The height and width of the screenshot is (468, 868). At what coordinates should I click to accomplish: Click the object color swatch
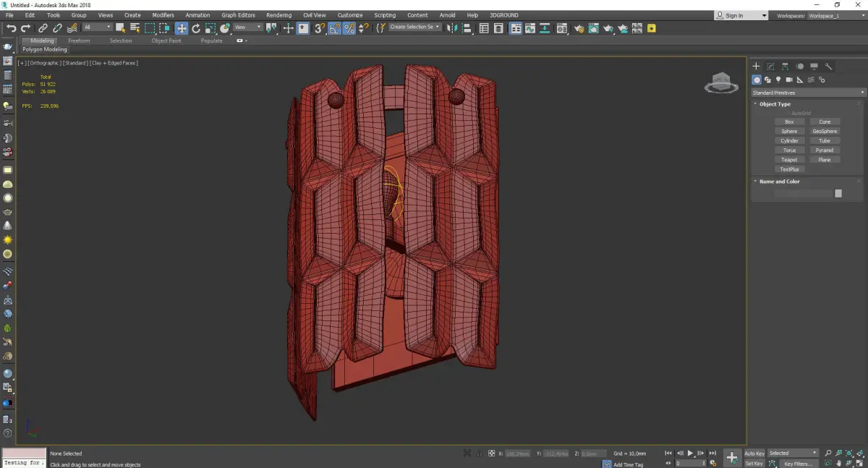[838, 193]
